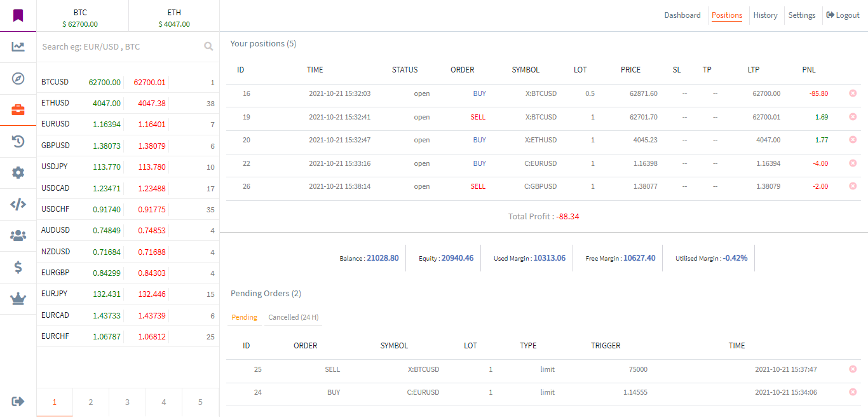The height and width of the screenshot is (417, 868).
Task: Open the users group icon in sidebar
Action: point(18,235)
